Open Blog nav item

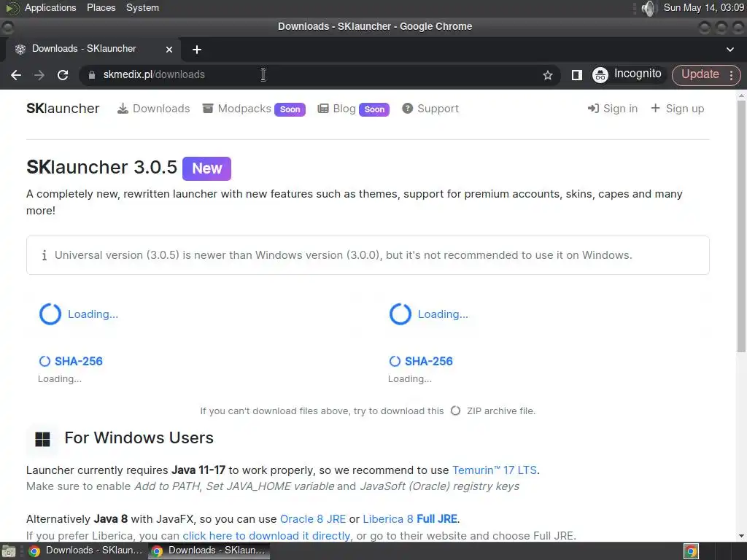337,109
